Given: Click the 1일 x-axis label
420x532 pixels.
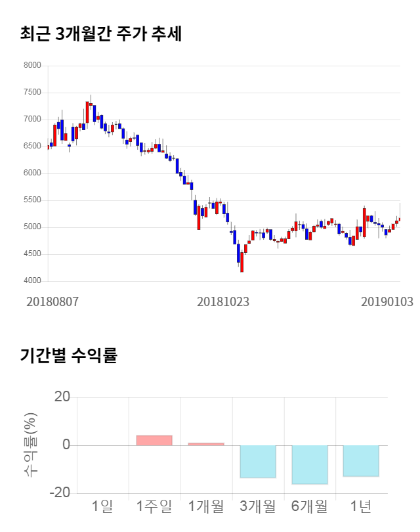Looking at the screenshot, I should pos(102,506).
